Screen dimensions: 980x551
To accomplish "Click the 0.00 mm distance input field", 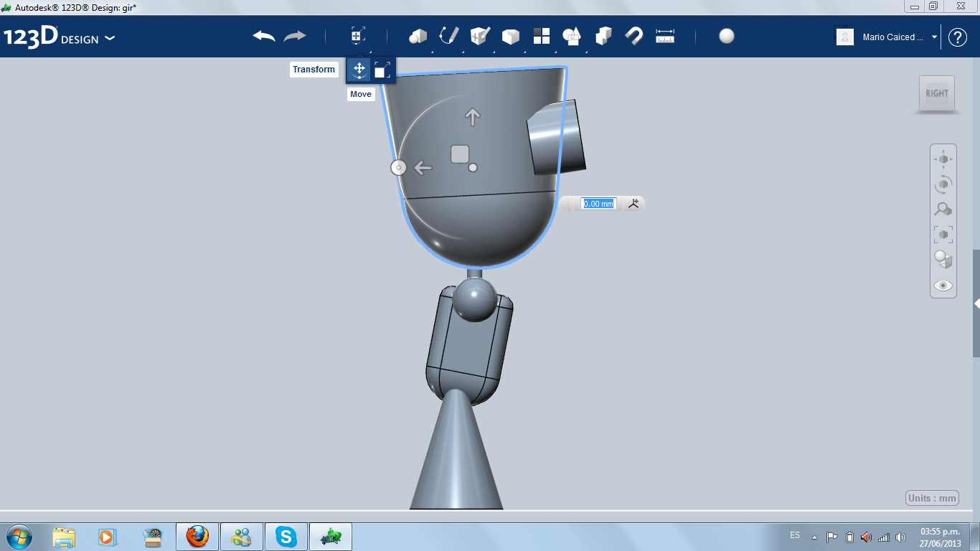I will click(598, 204).
